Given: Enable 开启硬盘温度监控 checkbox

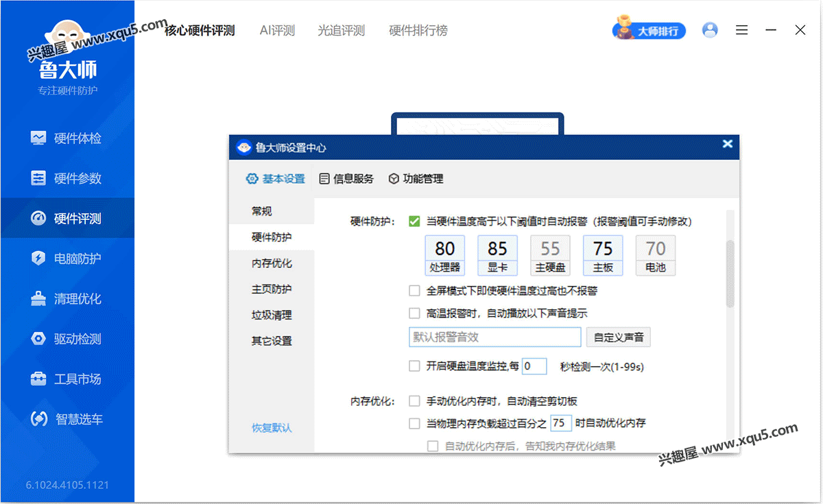Looking at the screenshot, I should coord(414,366).
